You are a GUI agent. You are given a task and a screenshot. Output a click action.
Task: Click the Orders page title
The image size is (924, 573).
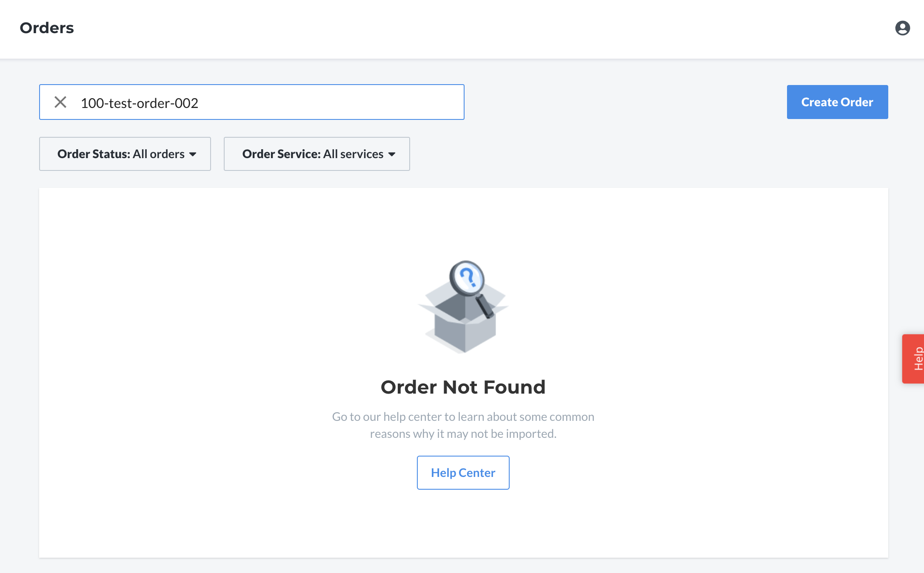pyautogui.click(x=47, y=28)
